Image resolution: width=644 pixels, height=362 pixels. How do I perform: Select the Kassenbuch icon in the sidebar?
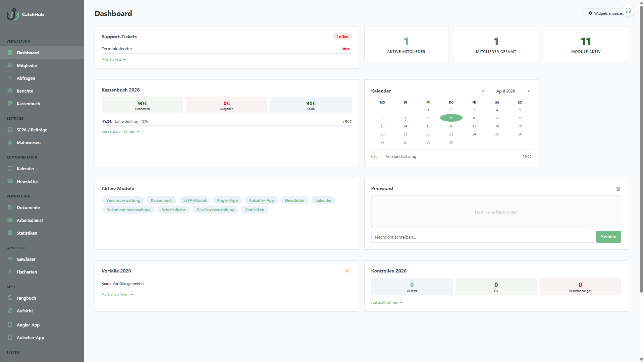point(10,104)
